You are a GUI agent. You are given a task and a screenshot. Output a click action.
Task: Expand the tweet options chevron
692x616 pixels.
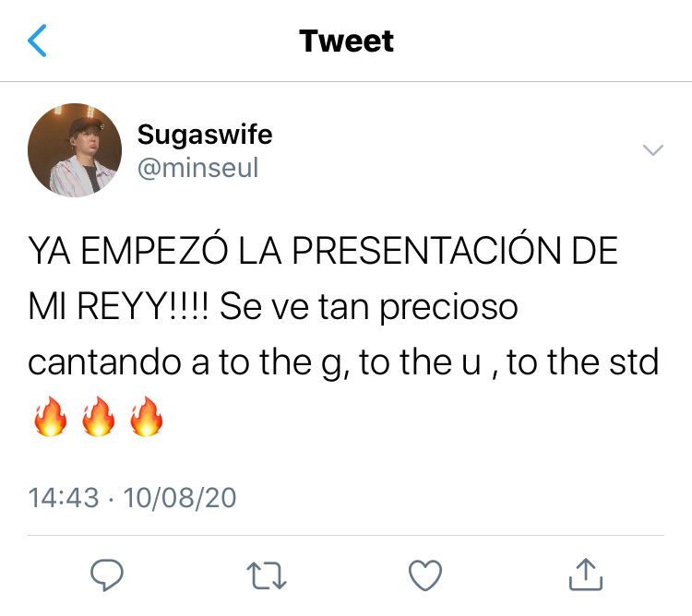653,150
